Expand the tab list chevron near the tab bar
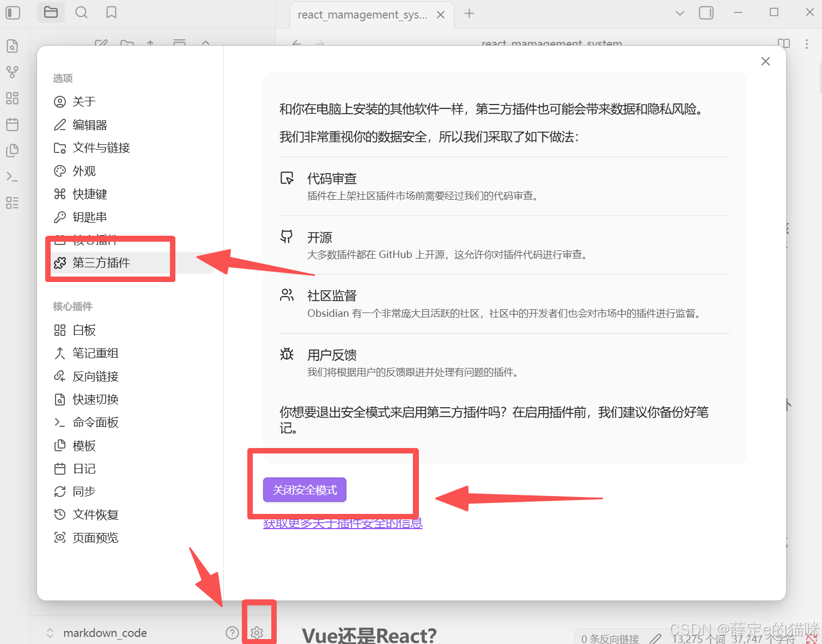The image size is (822, 644). [679, 12]
